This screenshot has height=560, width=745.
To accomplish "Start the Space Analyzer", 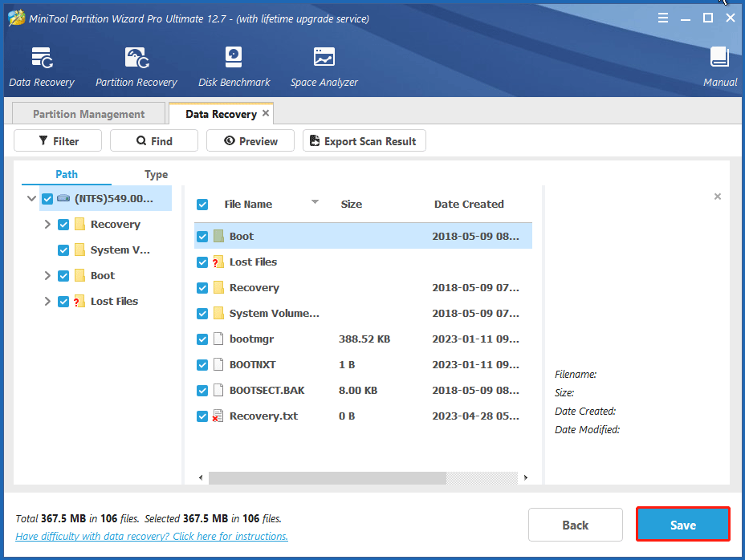I will click(324, 64).
